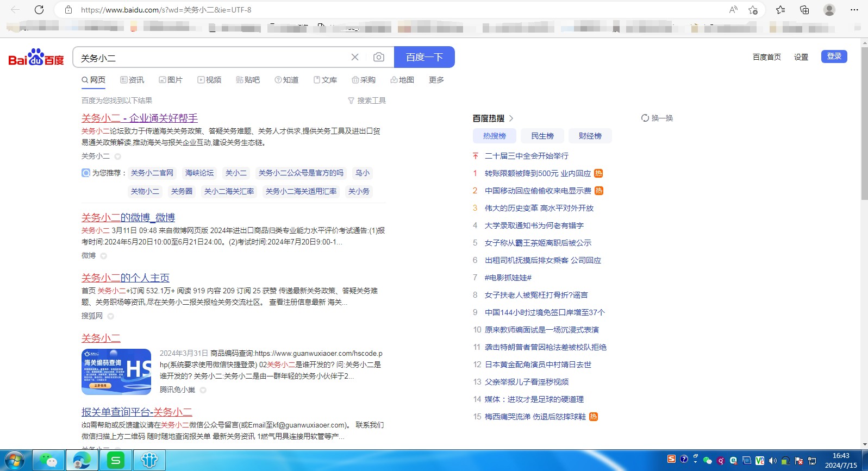Add page to favorites star icon

753,10
